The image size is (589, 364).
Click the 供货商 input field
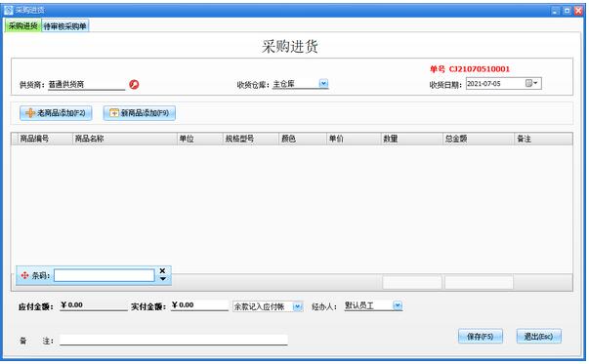[86, 85]
